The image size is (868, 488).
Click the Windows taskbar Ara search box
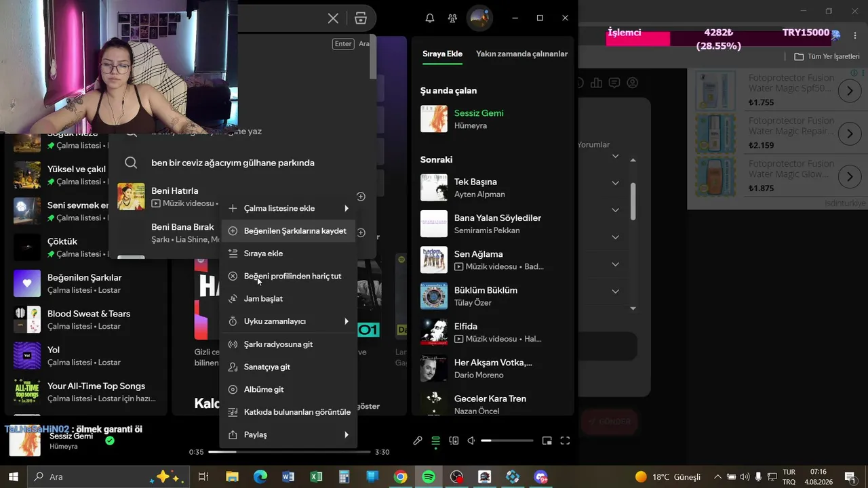pyautogui.click(x=108, y=476)
